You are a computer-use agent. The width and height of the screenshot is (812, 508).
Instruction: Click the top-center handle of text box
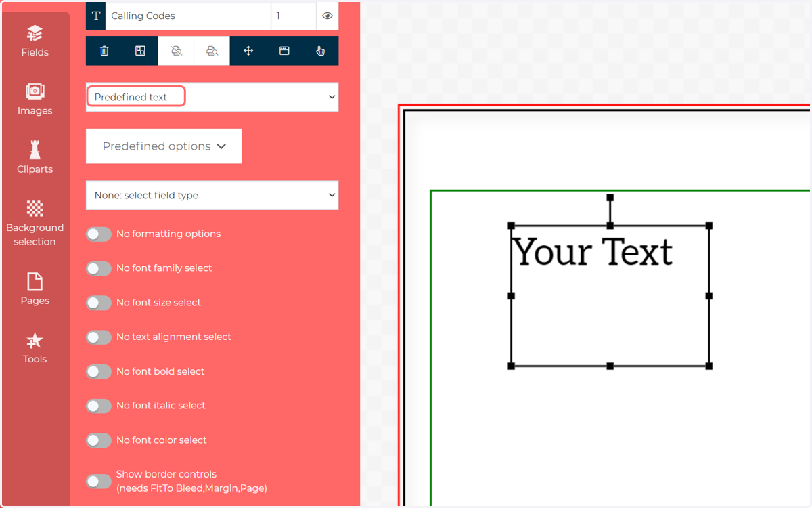coord(610,226)
